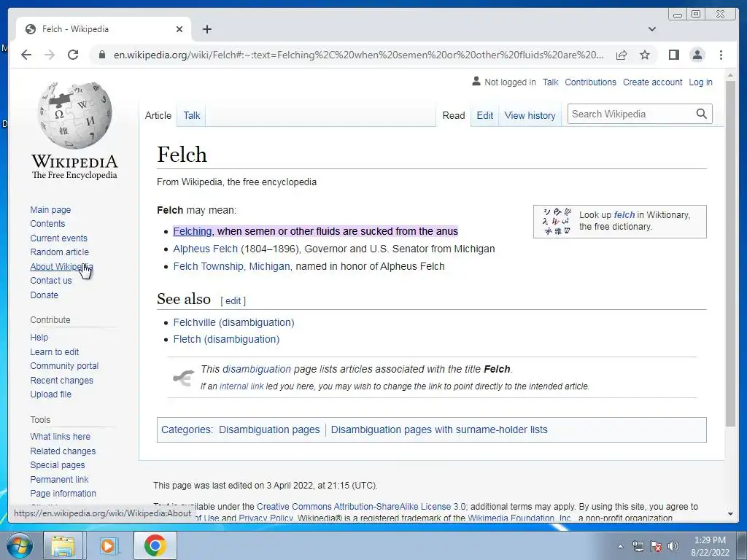
Task: Go to Main page in sidebar
Action: pos(50,210)
